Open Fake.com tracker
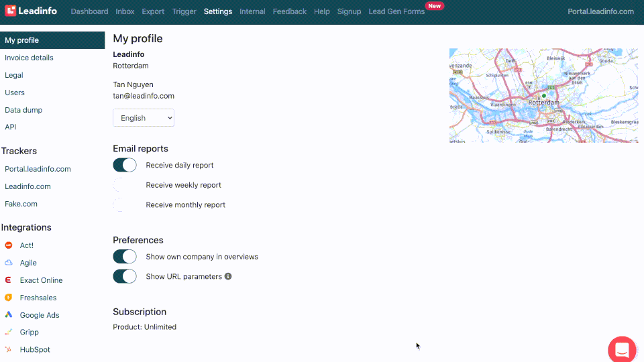 (x=21, y=204)
